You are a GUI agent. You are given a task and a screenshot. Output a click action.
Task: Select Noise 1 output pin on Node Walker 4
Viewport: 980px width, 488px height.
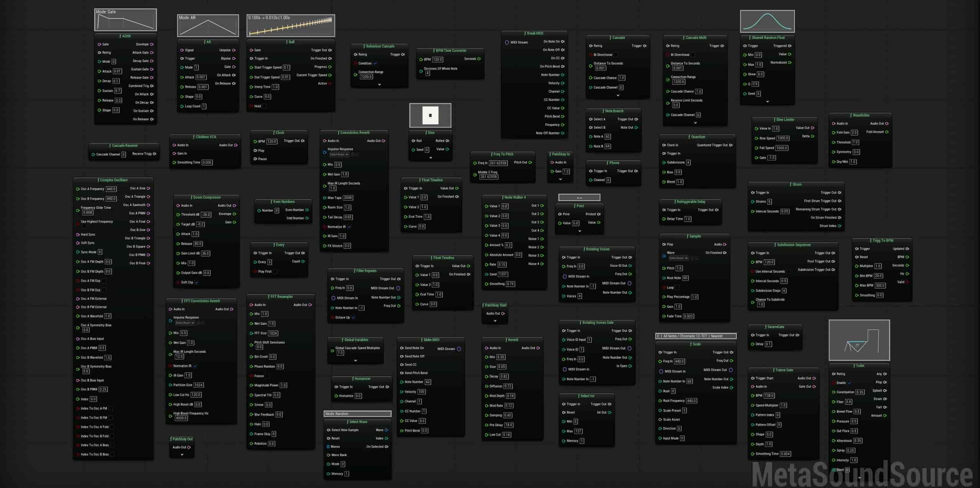tap(542, 239)
